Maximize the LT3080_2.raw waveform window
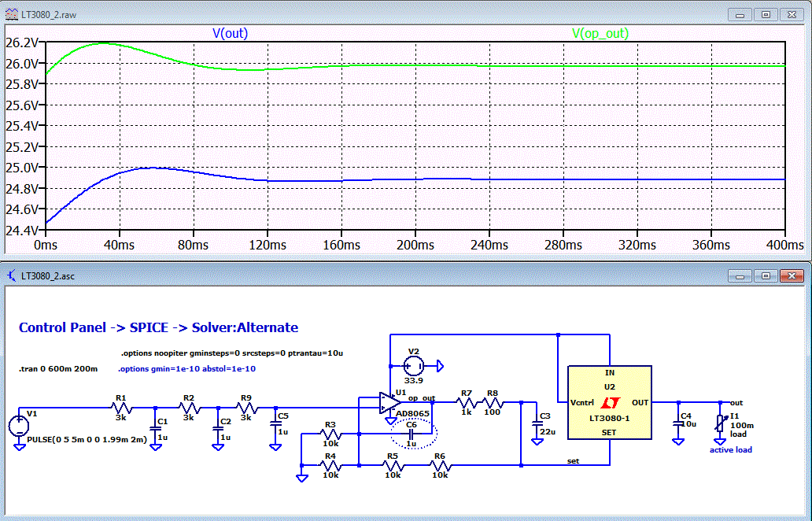Viewport: 812px width, 521px height. tap(766, 14)
